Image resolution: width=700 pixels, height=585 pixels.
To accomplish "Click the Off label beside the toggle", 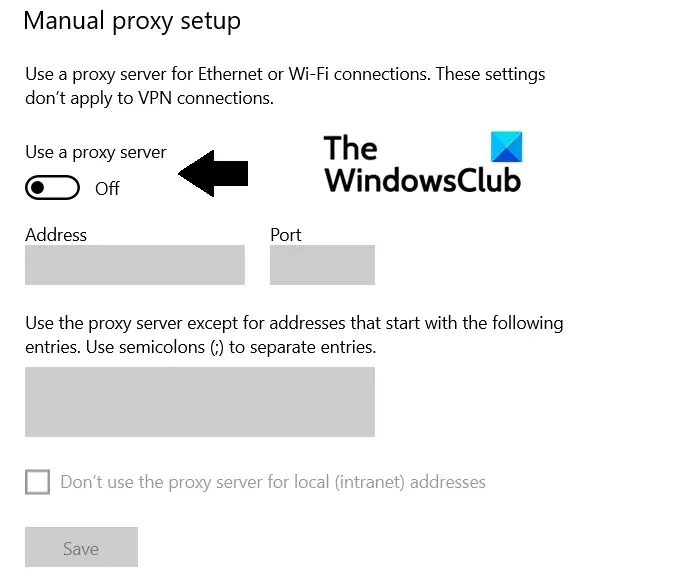I will [x=107, y=188].
